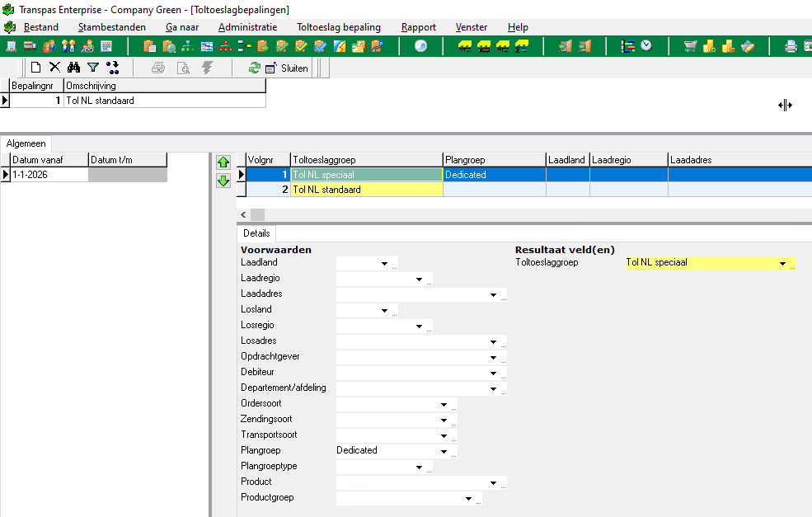
Task: Open the Stambestanden menu
Action: pyautogui.click(x=112, y=27)
